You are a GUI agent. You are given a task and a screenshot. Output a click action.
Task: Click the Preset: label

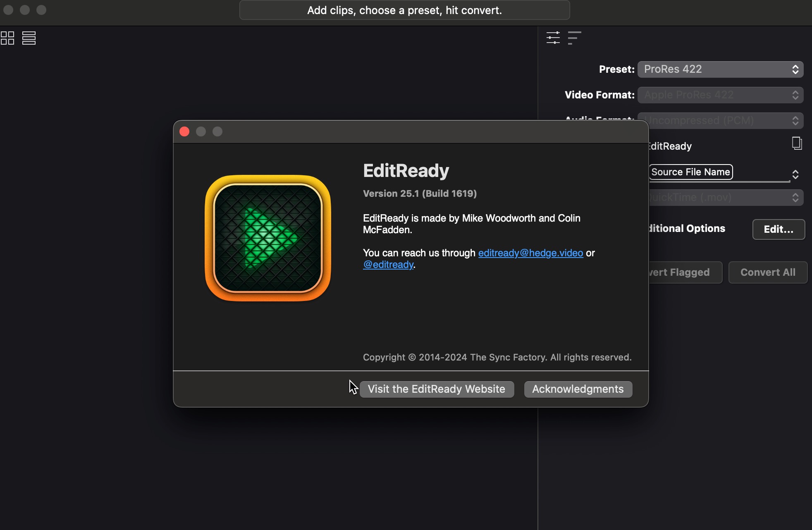tap(616, 69)
